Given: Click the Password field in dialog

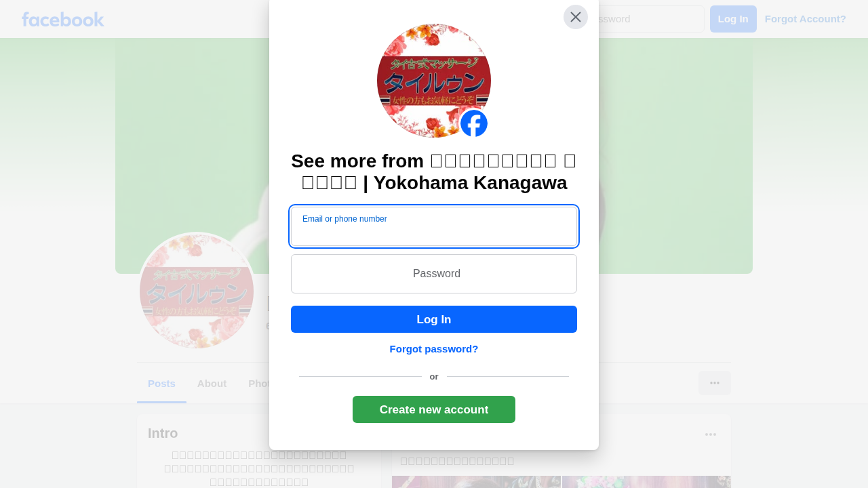Looking at the screenshot, I should (434, 274).
